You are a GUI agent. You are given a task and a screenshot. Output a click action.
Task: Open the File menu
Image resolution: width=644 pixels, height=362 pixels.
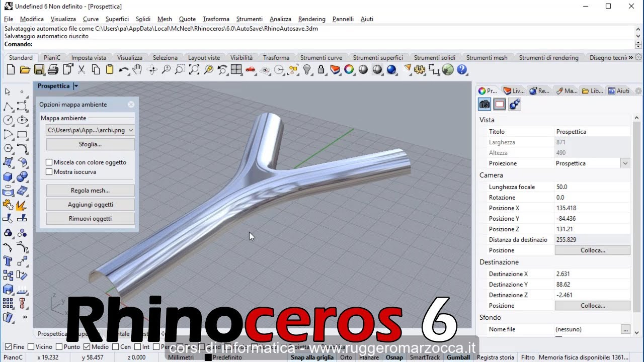click(x=9, y=19)
